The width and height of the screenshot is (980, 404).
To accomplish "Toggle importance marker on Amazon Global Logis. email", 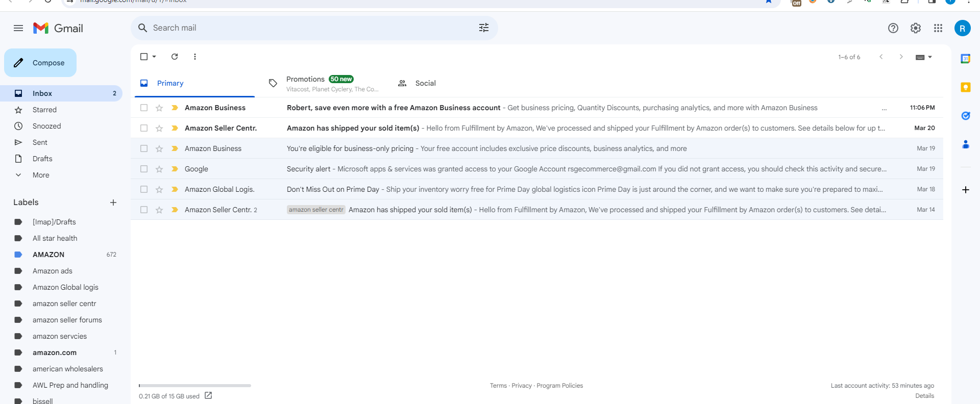I will coord(175,189).
